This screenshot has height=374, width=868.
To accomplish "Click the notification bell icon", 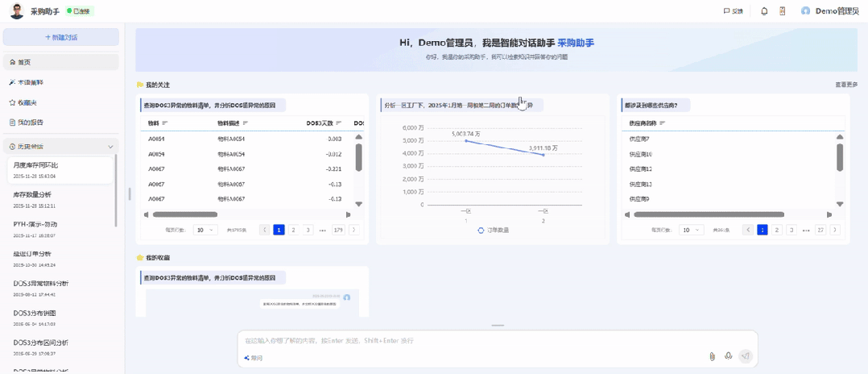I will 764,11.
